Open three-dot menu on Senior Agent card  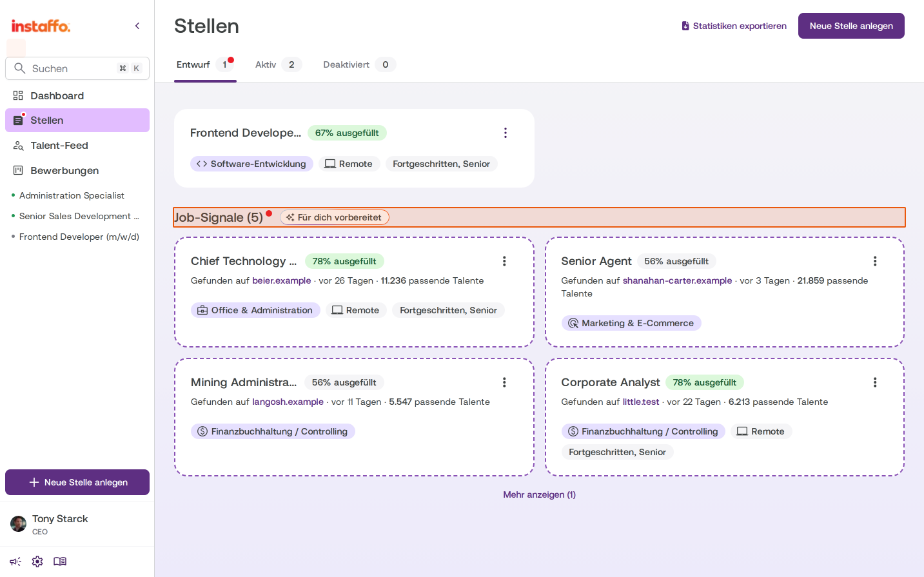click(875, 261)
